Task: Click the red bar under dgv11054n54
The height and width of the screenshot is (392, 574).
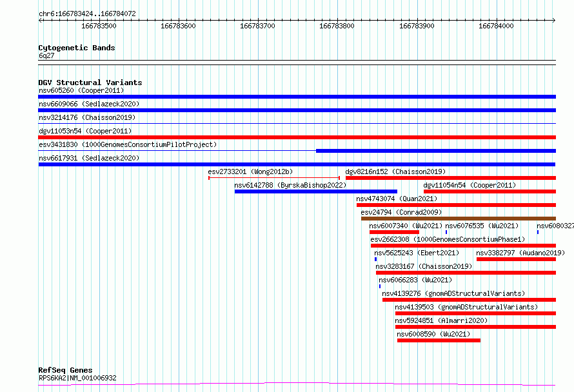Action: pos(490,191)
